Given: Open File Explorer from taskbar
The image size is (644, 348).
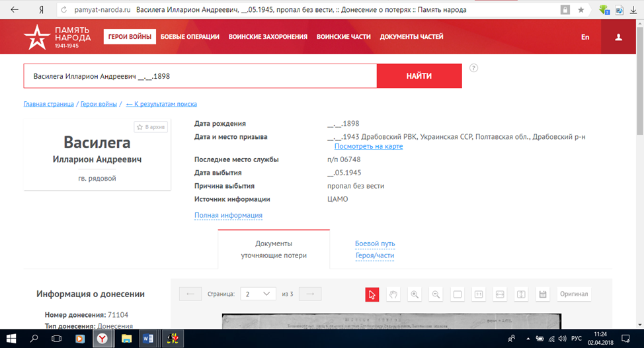Looking at the screenshot, I should pos(126,339).
